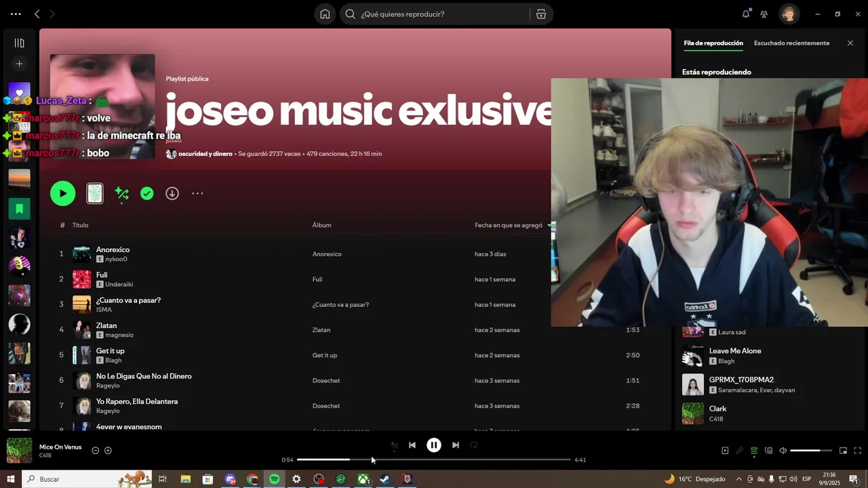Open more options for the playlist
The image size is (868, 488).
197,193
